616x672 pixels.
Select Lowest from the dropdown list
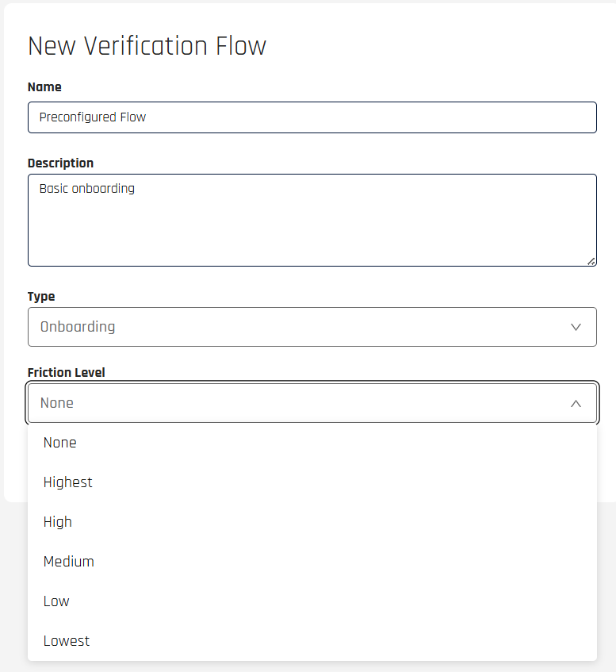click(67, 641)
